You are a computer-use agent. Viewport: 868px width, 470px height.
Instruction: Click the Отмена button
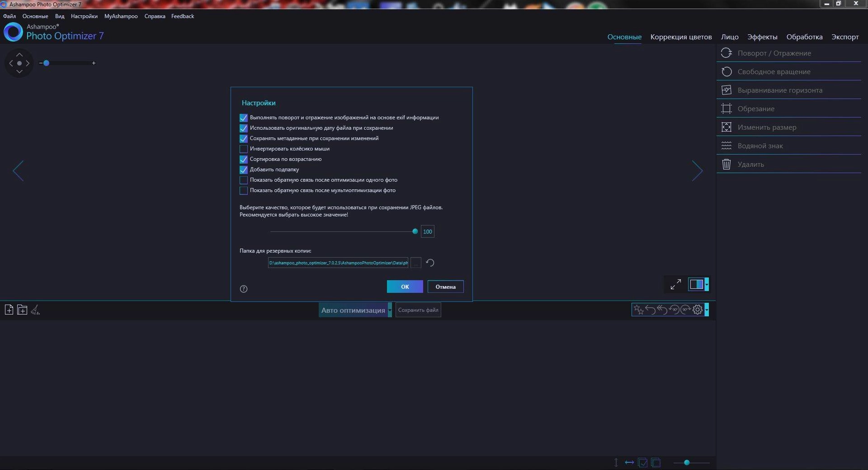click(445, 287)
